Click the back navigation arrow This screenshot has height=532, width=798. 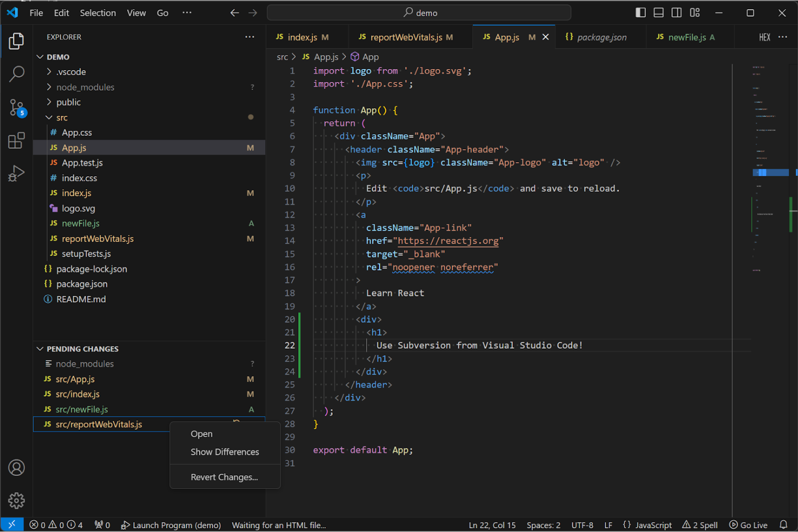[x=235, y=12]
